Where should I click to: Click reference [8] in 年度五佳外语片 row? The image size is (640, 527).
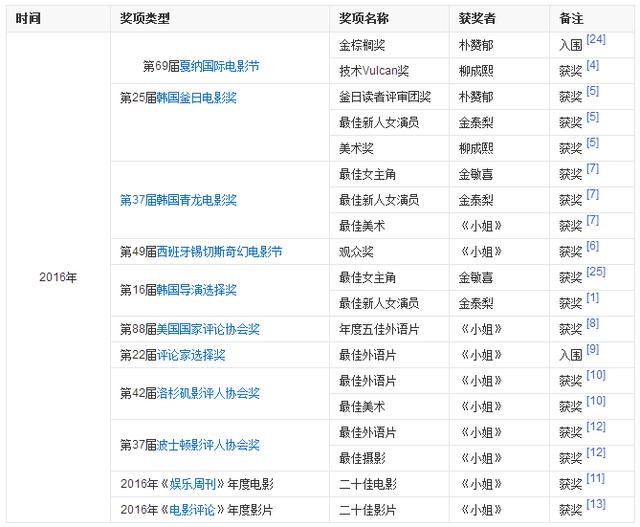[x=593, y=323]
